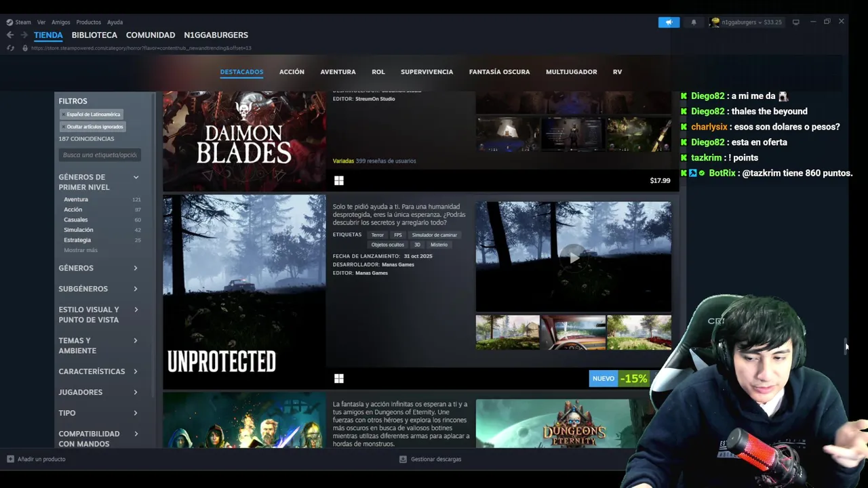Reload the store page

10,48
